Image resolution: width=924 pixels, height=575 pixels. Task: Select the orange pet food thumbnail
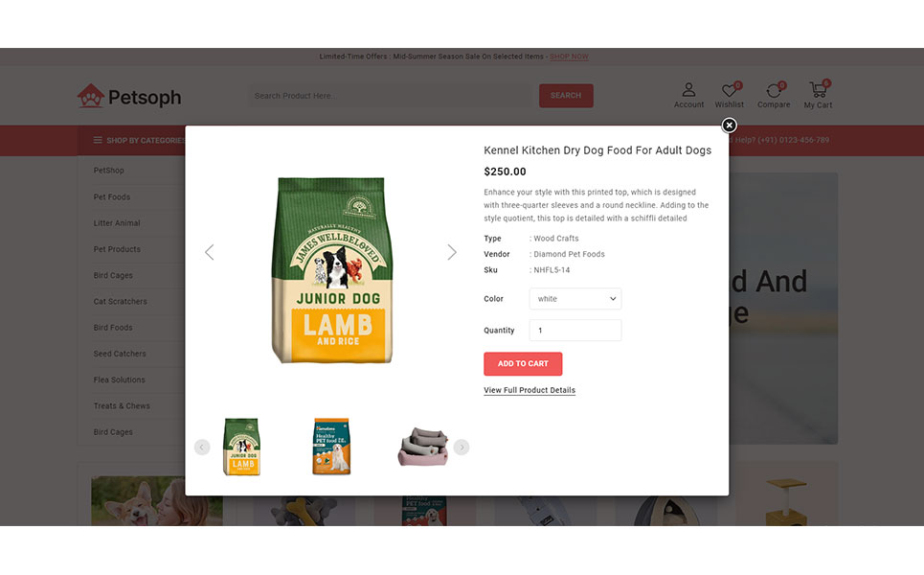pyautogui.click(x=331, y=447)
